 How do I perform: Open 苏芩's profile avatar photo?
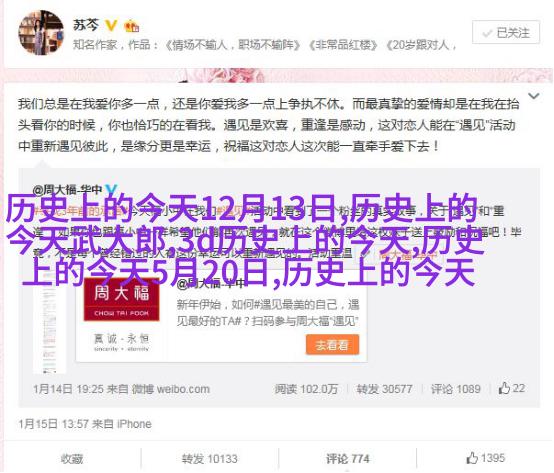pyautogui.click(x=42, y=33)
